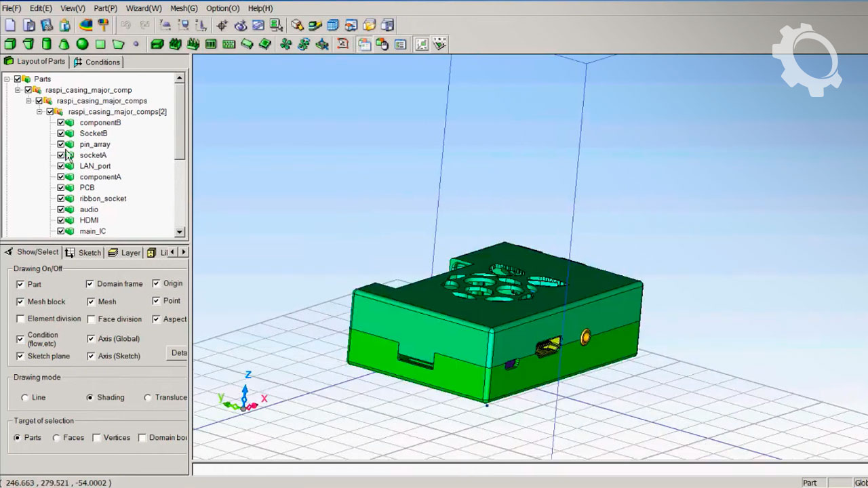
Task: Click the fan component icon
Action: (285, 44)
